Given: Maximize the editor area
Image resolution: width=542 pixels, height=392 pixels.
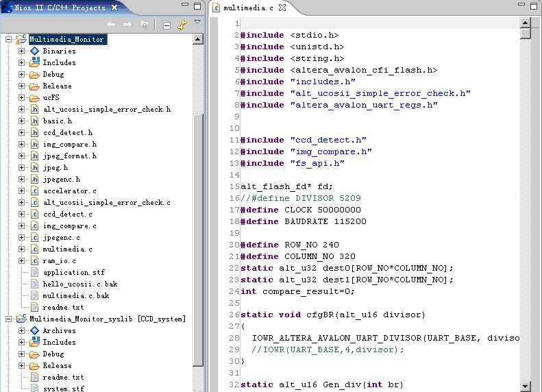Looking at the screenshot, I should [x=533, y=6].
